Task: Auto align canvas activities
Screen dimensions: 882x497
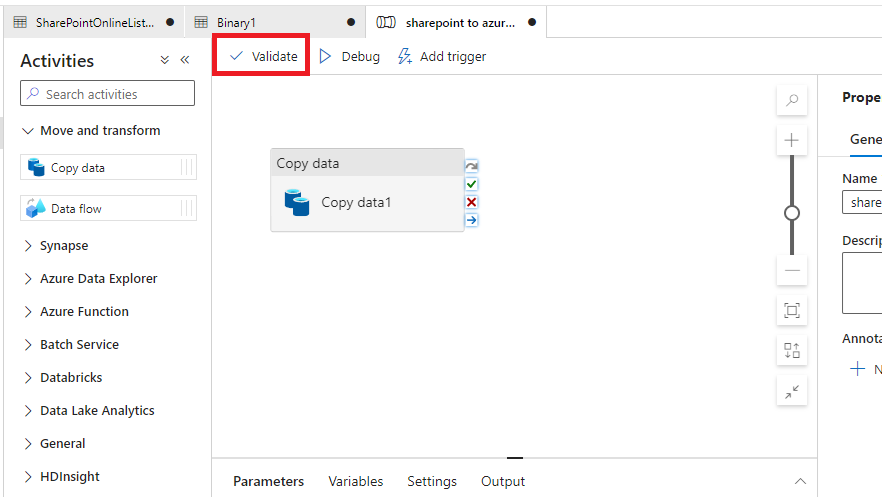Action: 792,350
